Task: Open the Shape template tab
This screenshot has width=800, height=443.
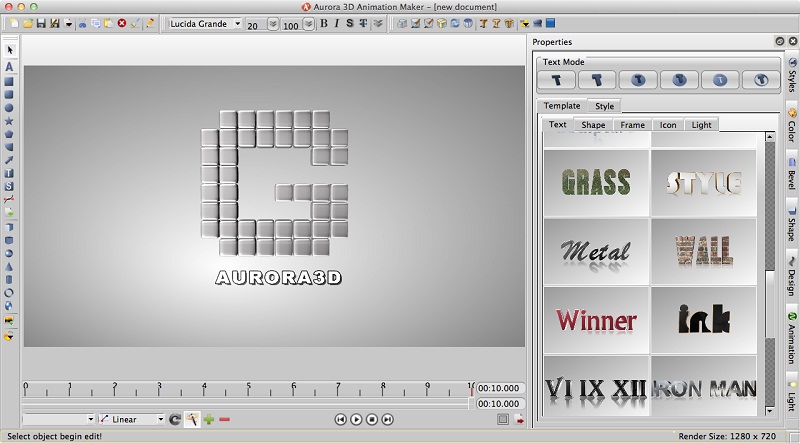Action: tap(593, 125)
